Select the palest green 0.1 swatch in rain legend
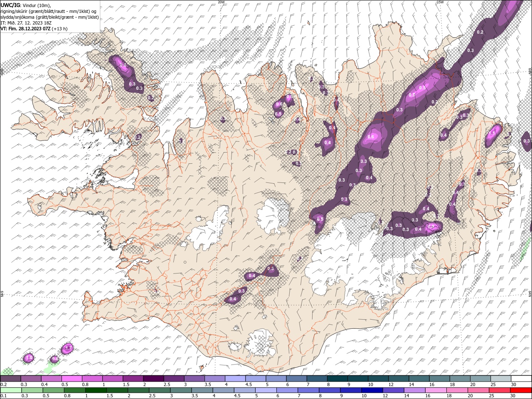The image size is (532, 399). click(x=11, y=390)
